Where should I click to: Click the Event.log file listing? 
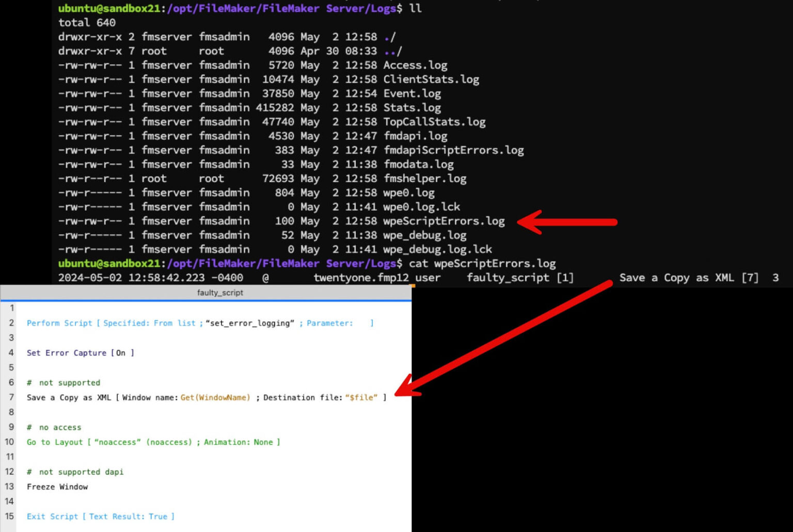[411, 93]
